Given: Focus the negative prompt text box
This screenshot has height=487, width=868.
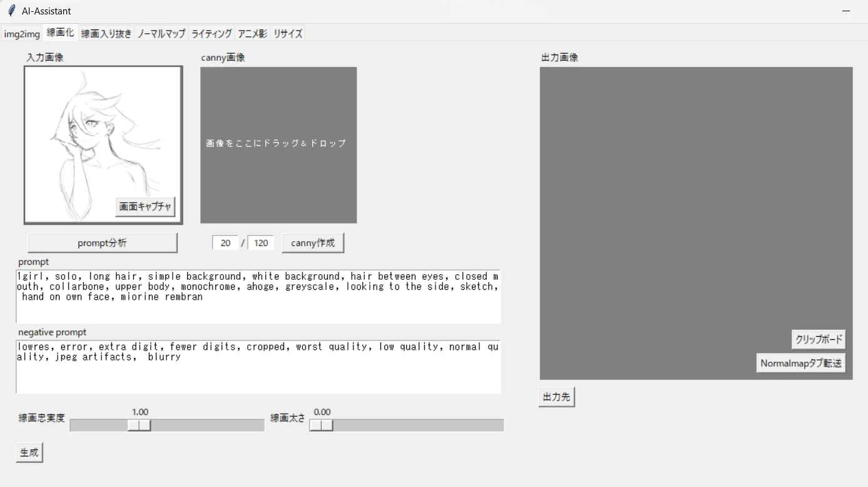Looking at the screenshot, I should 258,367.
